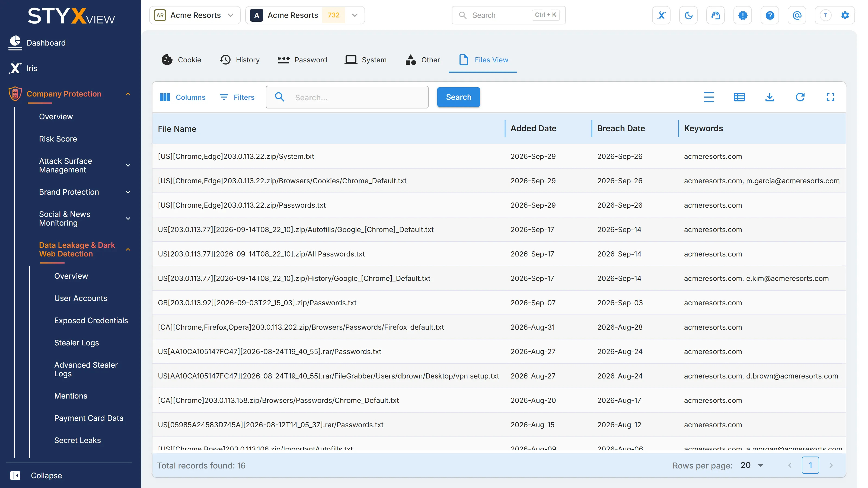This screenshot has height=488, width=868.
Task: Open the help question mark icon
Action: pyautogui.click(x=770, y=15)
